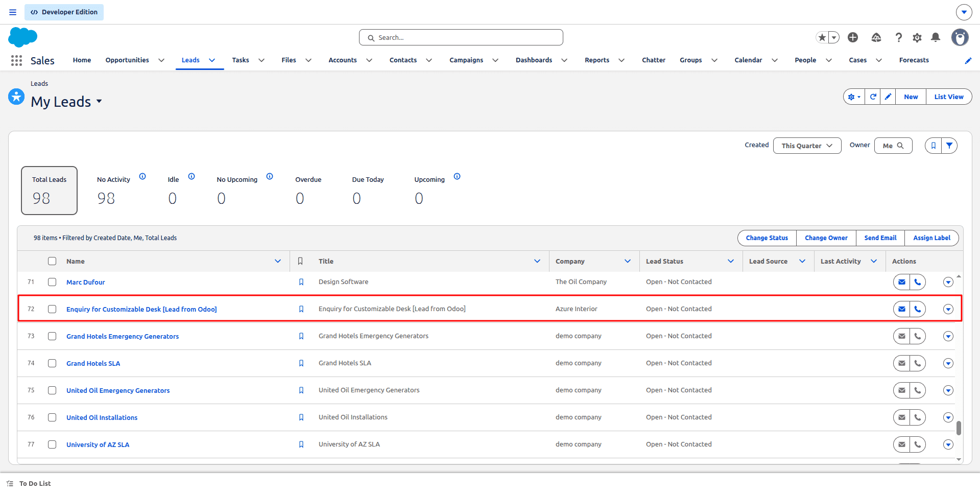Log a call for Marc Dufour

pos(918,282)
